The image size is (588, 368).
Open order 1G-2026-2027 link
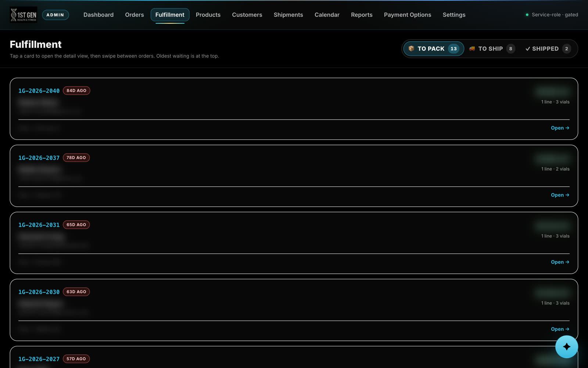click(39, 359)
